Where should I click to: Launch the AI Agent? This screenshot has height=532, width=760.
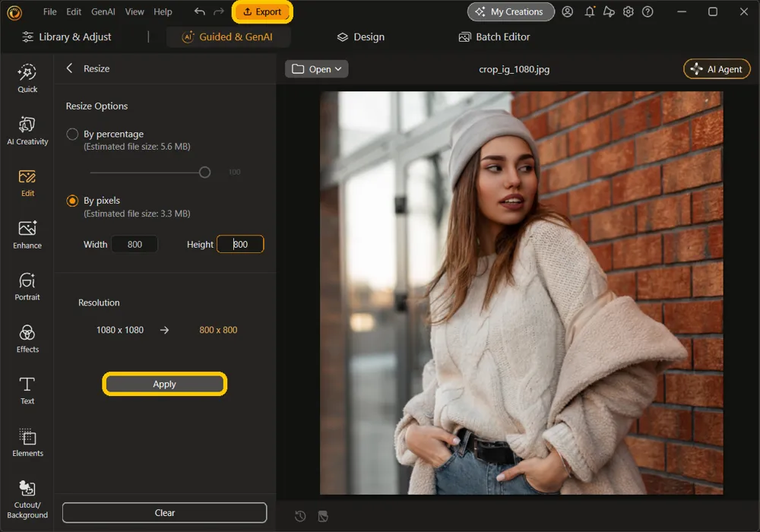pyautogui.click(x=717, y=69)
